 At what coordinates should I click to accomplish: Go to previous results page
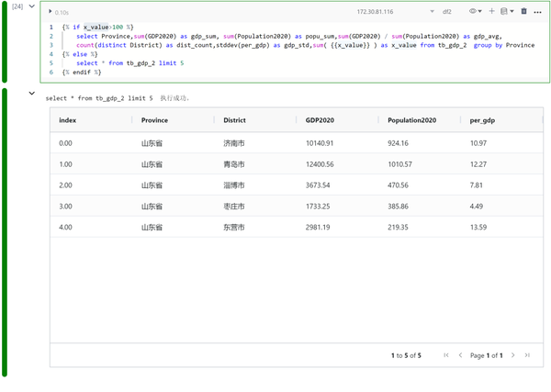click(460, 355)
